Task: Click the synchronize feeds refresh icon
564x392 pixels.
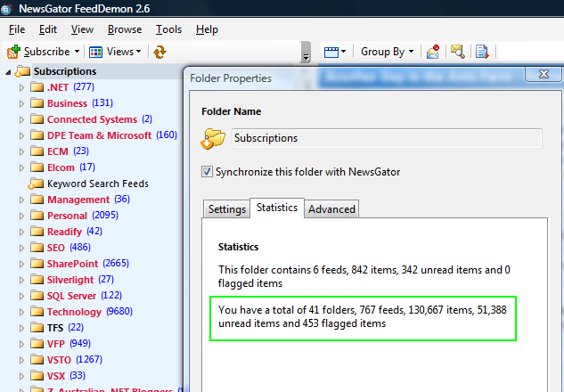Action: pos(159,52)
